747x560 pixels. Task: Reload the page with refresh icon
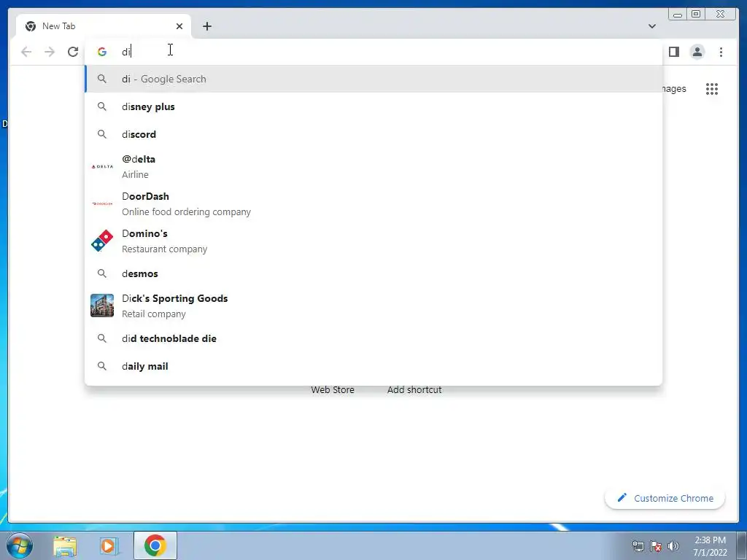[73, 52]
